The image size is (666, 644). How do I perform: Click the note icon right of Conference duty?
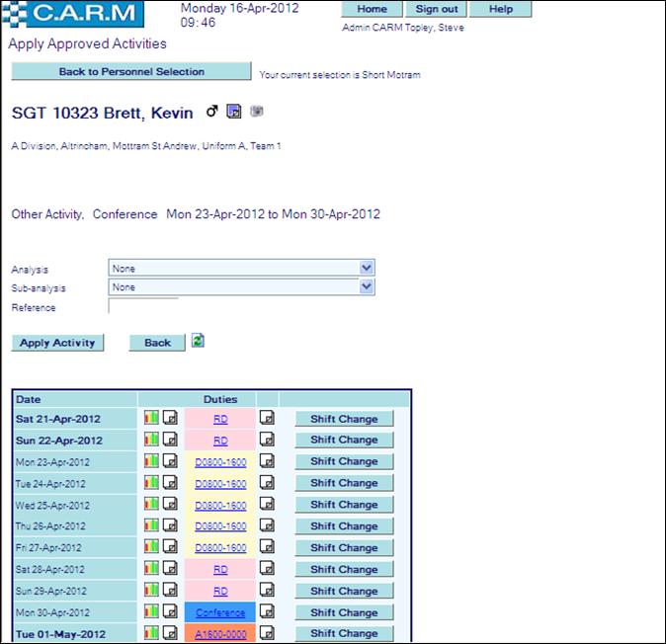click(x=267, y=612)
